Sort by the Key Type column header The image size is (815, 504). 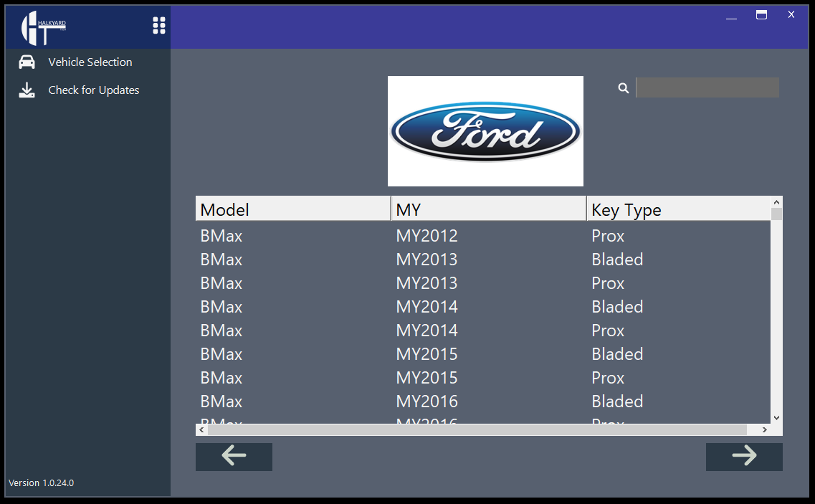677,209
